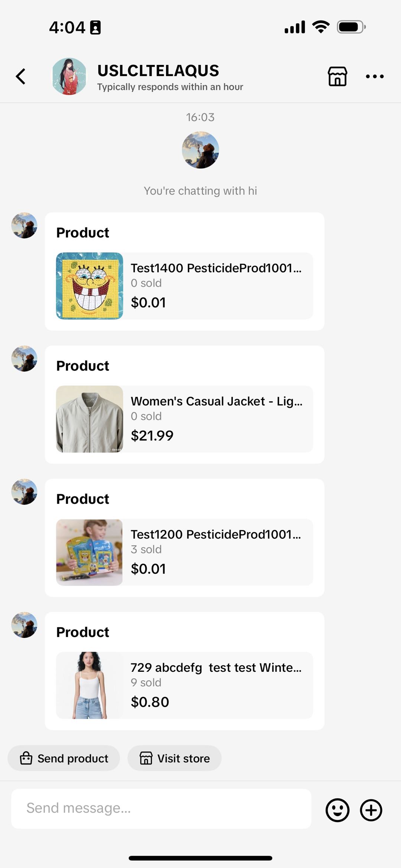Click the Visit store button
The image size is (401, 868).
click(175, 758)
